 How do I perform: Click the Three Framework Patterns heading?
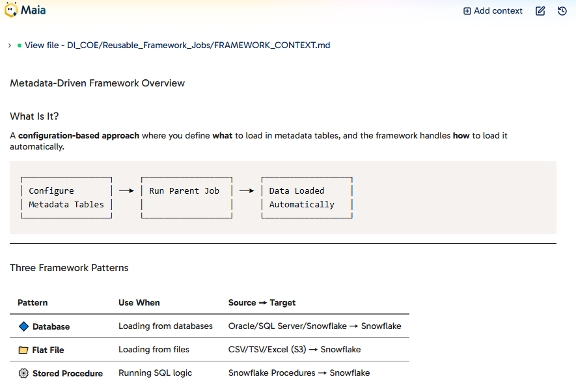69,268
